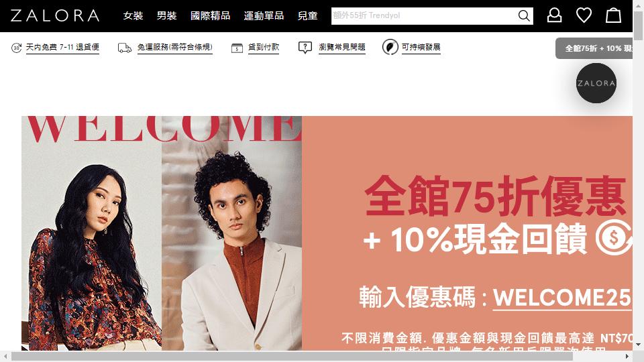Click the 全館75折 + 10% promo button
Viewport: 644px width, 362px height.
[x=594, y=48]
